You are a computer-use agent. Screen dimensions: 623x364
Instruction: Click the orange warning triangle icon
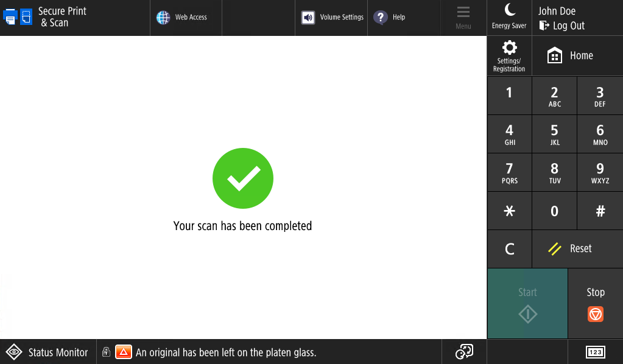point(124,352)
